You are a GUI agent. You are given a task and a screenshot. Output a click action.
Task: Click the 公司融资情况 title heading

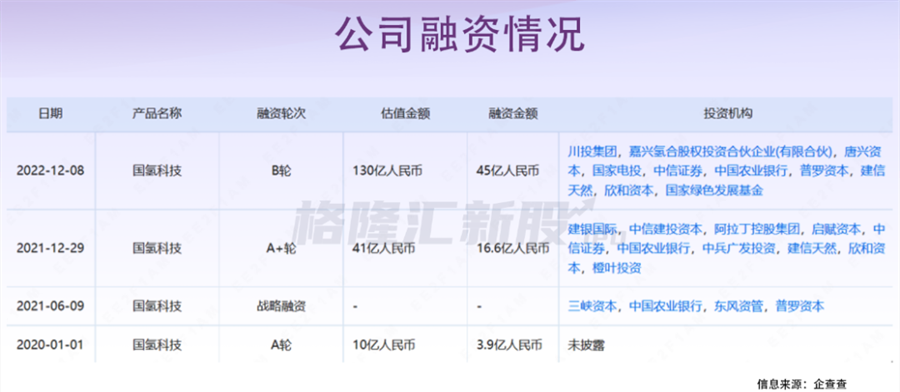click(460, 35)
